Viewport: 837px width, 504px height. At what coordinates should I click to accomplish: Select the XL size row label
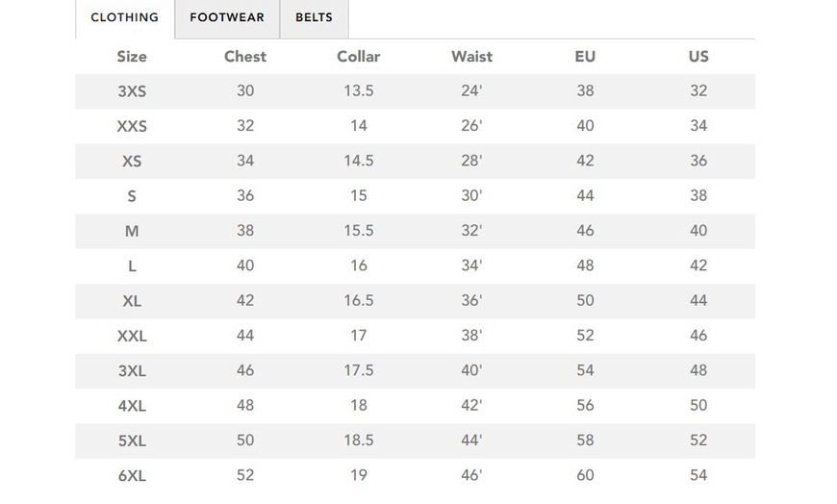coord(132,301)
